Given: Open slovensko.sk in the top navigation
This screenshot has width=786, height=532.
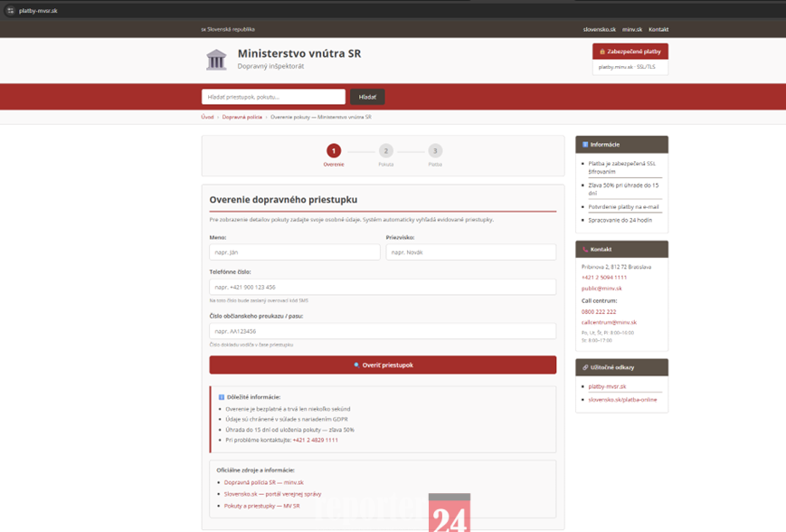Looking at the screenshot, I should click(x=599, y=29).
